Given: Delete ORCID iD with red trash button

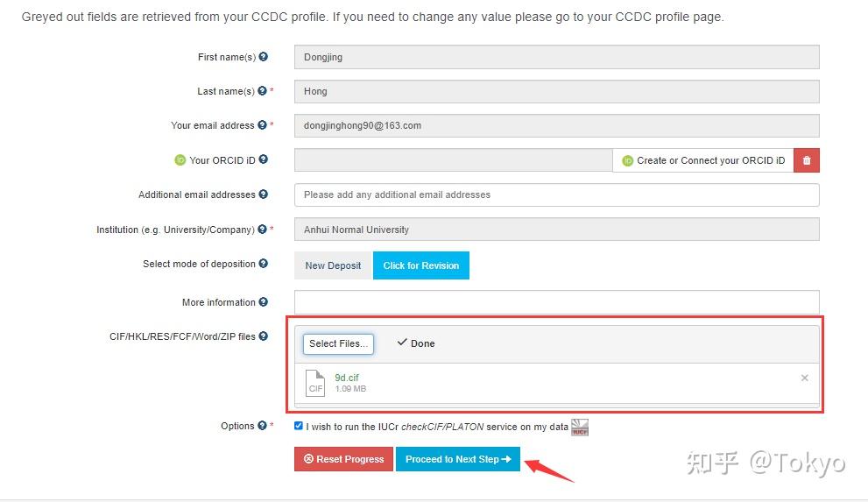Looking at the screenshot, I should pyautogui.click(x=807, y=160).
